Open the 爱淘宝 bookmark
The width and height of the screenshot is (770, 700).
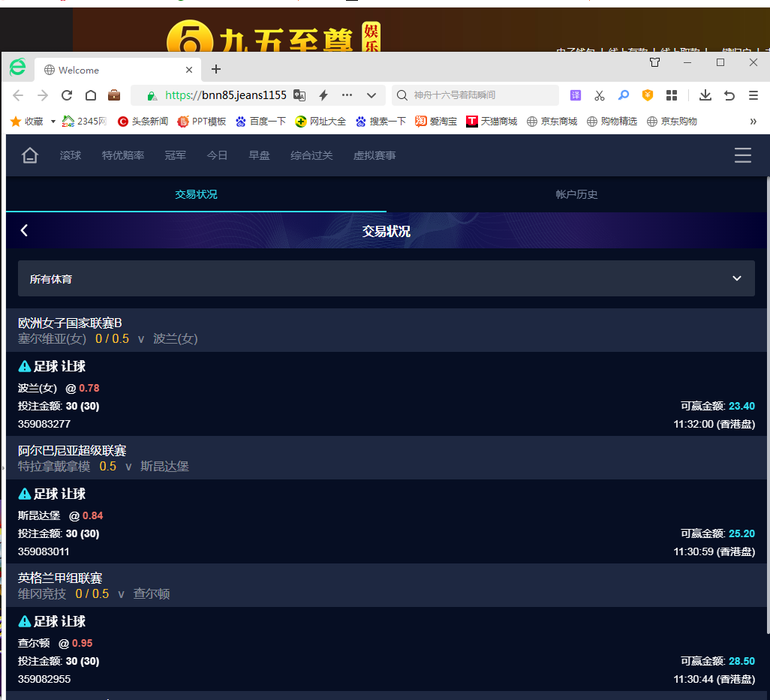point(436,122)
